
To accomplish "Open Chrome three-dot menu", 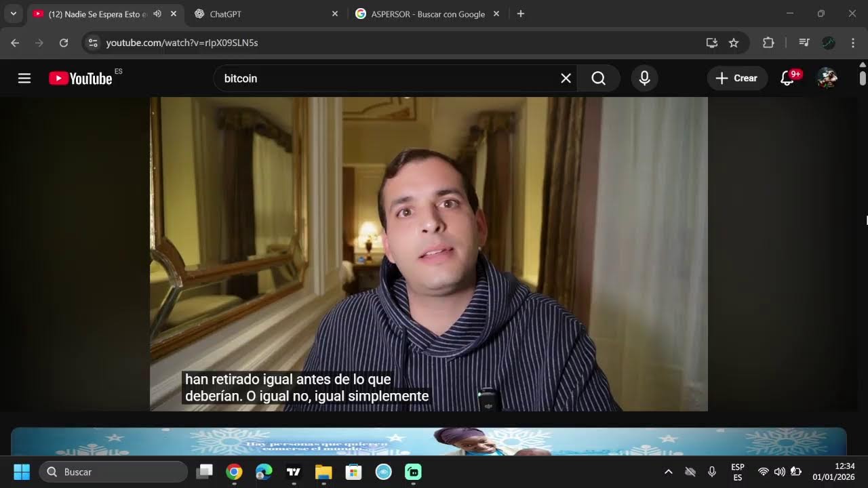I will click(x=852, y=43).
